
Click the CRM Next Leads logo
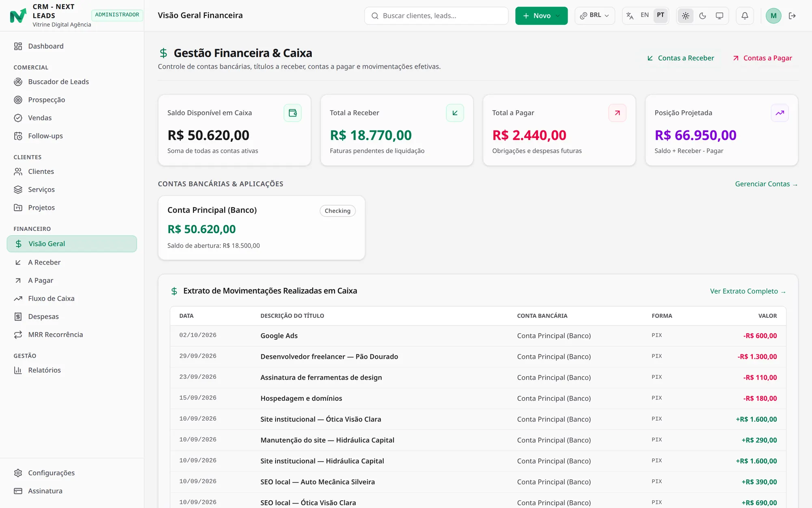tap(18, 15)
